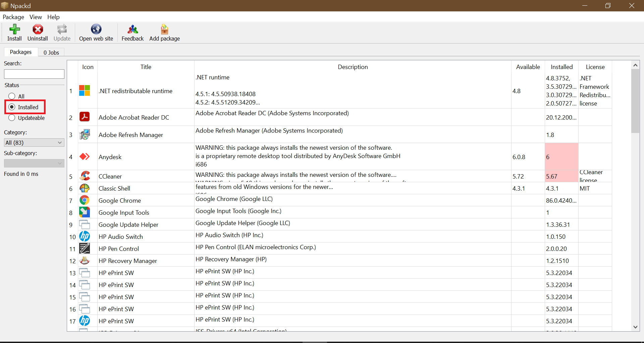Click the vertical scrollbar thumb
The width and height of the screenshot is (644, 343).
tap(635, 101)
